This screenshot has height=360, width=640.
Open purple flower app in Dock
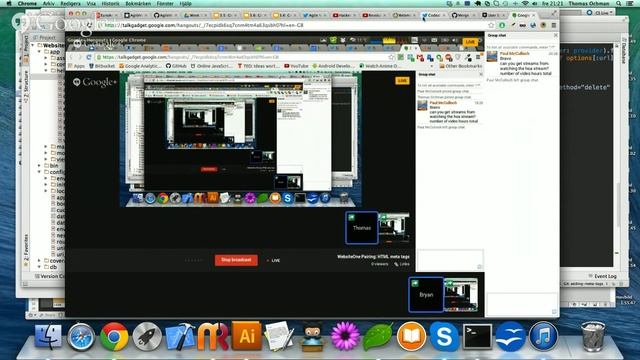(345, 337)
